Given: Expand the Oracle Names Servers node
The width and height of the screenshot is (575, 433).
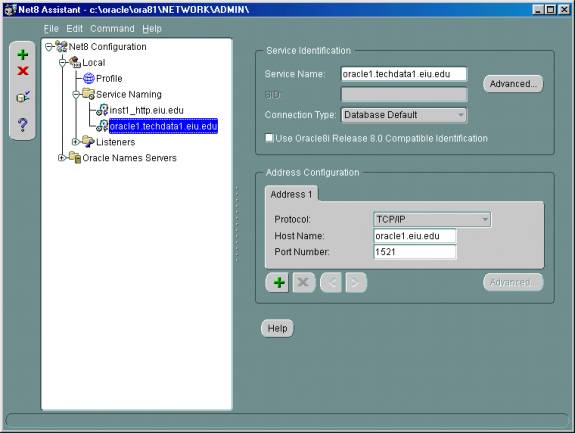Looking at the screenshot, I should click(62, 158).
